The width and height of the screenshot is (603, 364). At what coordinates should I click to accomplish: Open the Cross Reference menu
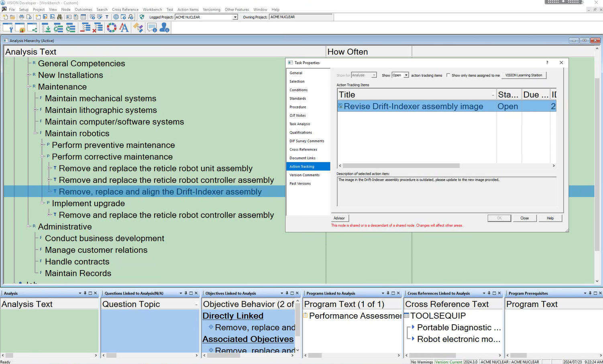click(125, 9)
